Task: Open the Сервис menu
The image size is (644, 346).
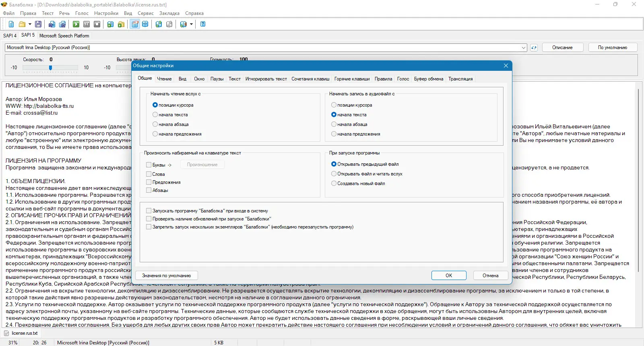Action: coord(146,13)
